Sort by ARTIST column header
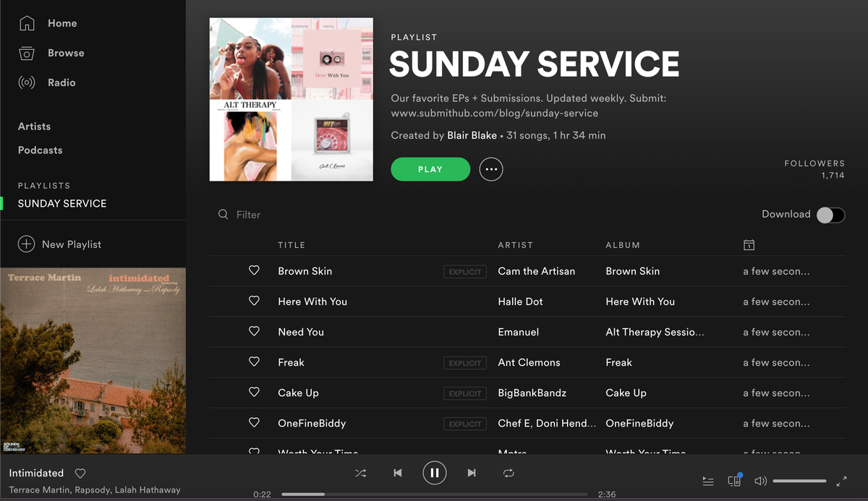Screen dimensions: 868x501 [516, 245]
